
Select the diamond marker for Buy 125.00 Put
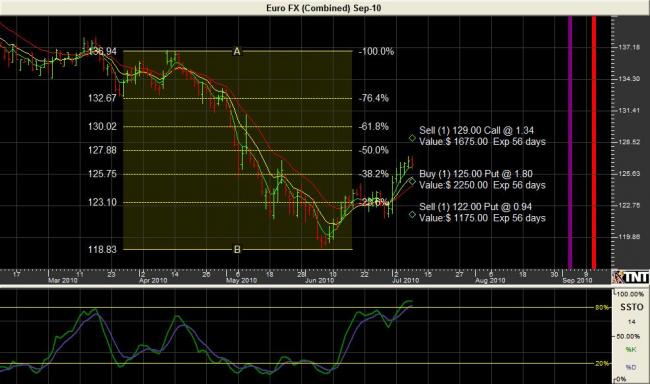[412, 181]
